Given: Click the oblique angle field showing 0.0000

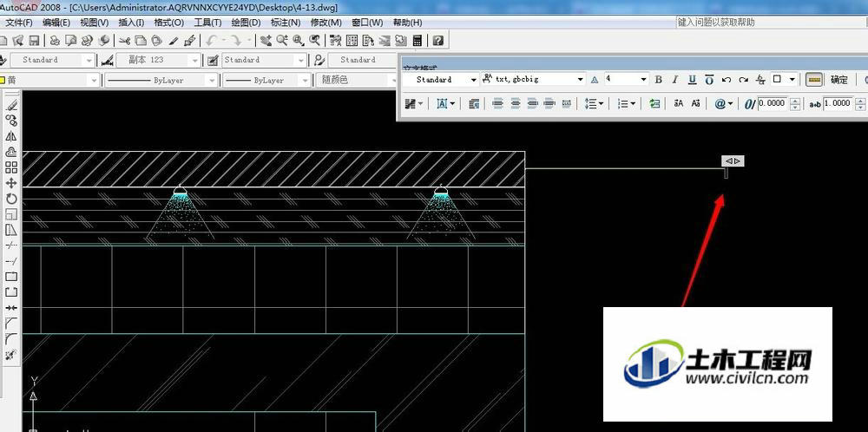Looking at the screenshot, I should point(773,103).
